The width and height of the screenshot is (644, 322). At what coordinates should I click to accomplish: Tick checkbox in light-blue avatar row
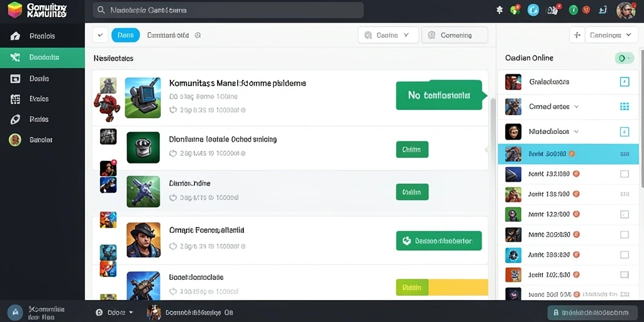[x=625, y=255]
